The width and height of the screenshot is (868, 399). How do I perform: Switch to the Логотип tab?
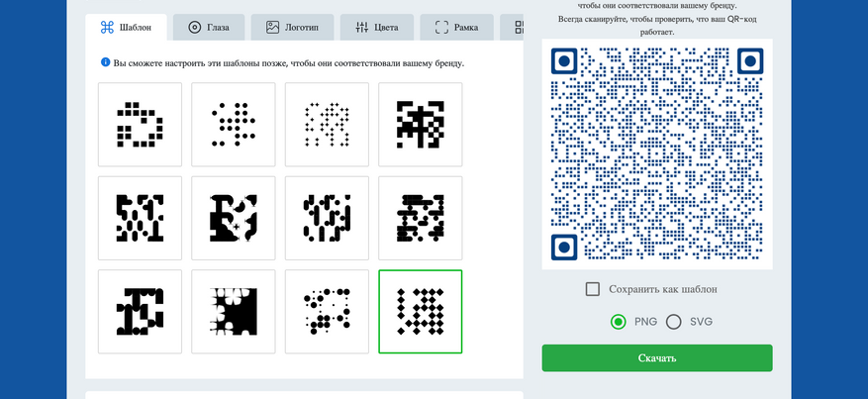(292, 28)
